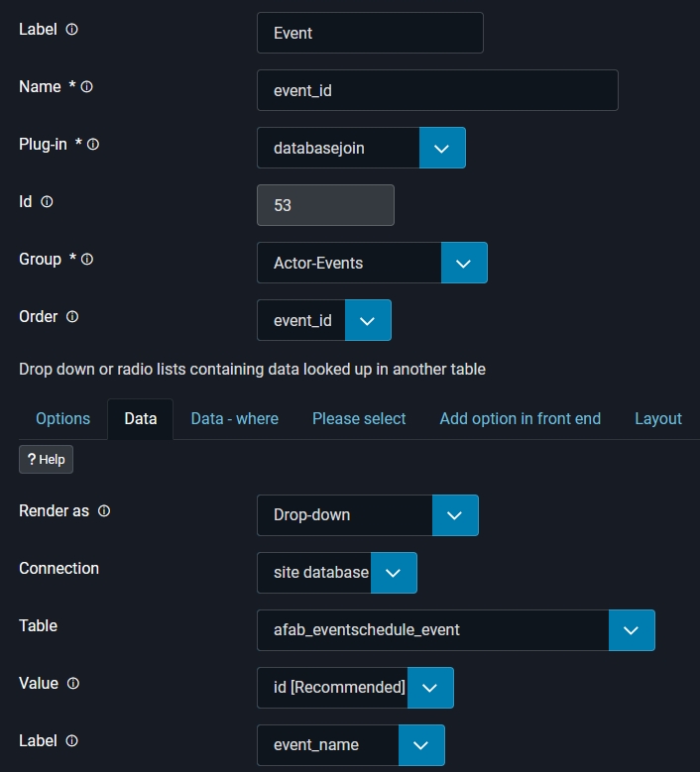The image size is (700, 772).
Task: Open the Plug-in databasejoin dropdown
Action: (442, 148)
